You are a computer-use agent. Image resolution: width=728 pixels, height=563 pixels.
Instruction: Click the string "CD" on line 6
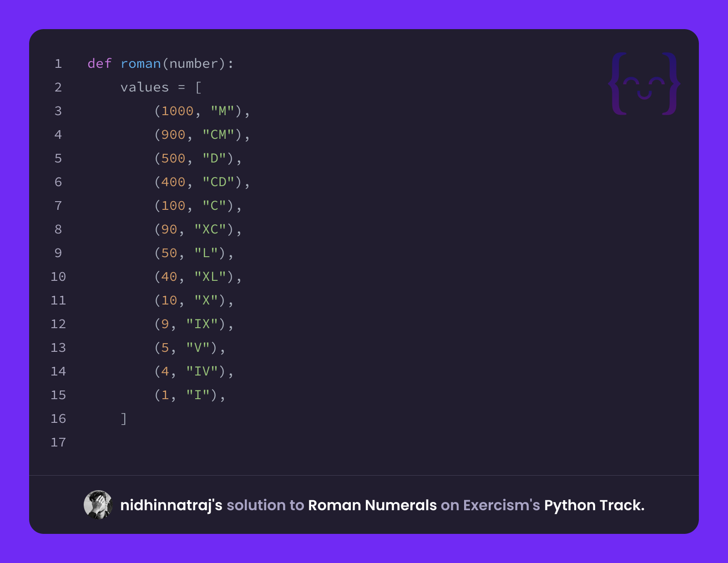click(x=218, y=182)
